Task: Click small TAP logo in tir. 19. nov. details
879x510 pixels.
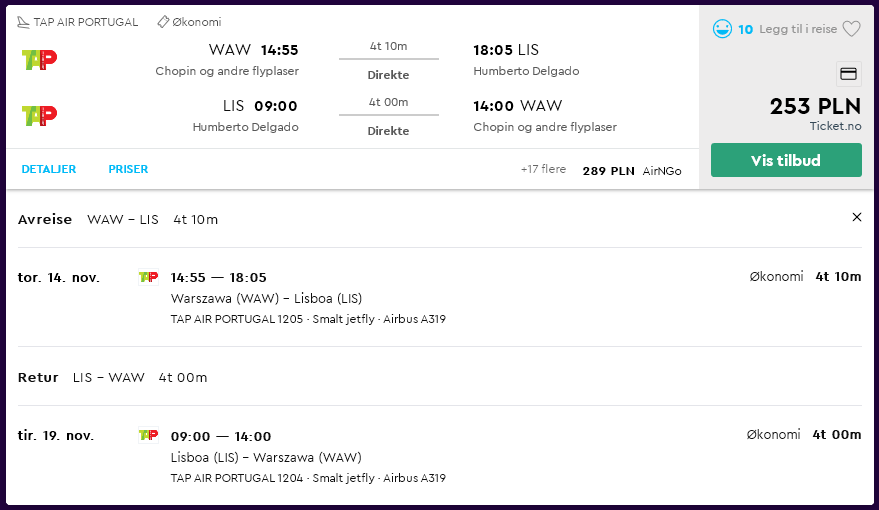Action: tap(149, 435)
